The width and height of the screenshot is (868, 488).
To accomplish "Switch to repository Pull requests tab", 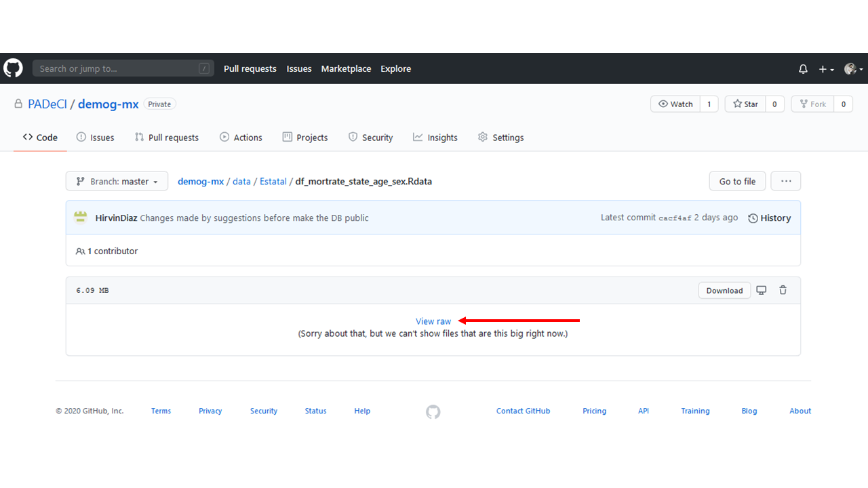I will point(167,137).
